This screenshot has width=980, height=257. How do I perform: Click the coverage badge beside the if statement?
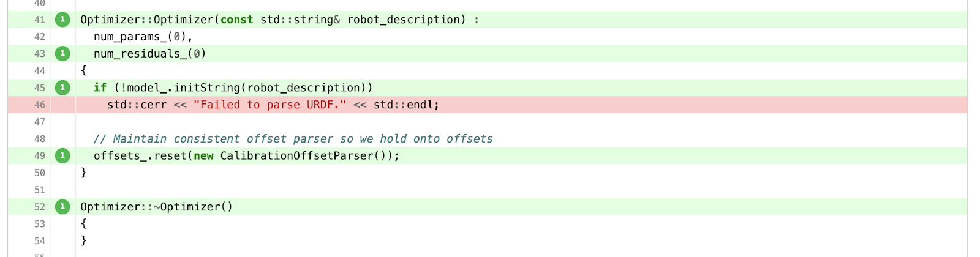pyautogui.click(x=62, y=88)
